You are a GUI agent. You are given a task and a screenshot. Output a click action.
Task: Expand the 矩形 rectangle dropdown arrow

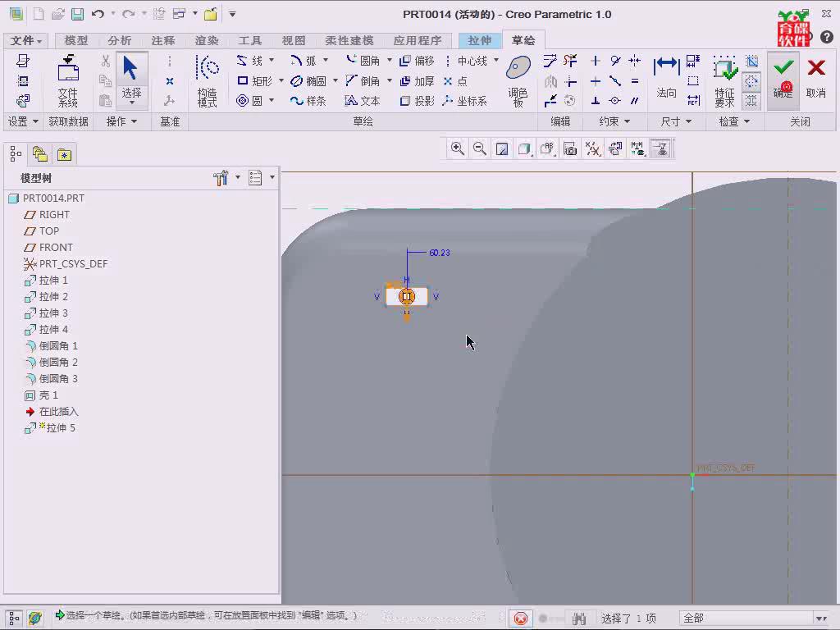pos(281,81)
